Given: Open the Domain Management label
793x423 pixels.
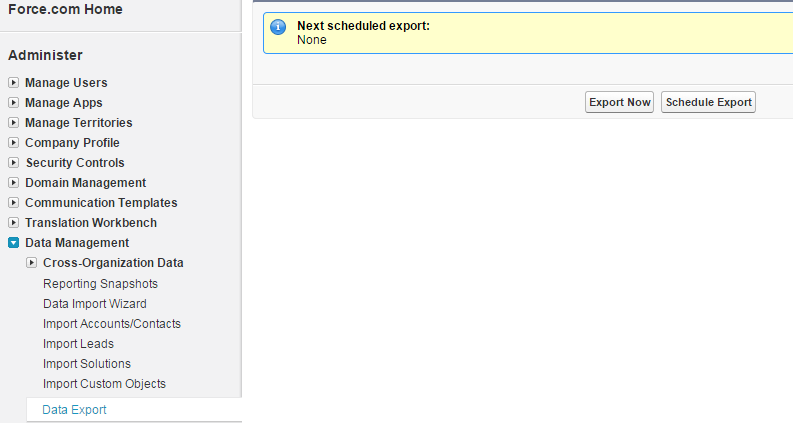Looking at the screenshot, I should (x=85, y=183).
